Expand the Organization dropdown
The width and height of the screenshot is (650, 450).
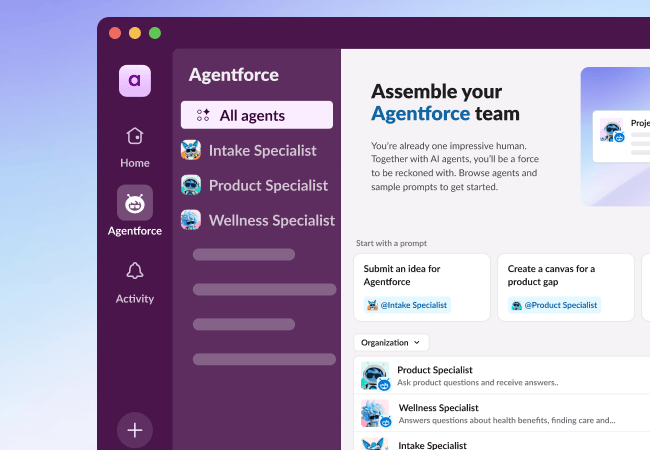(391, 342)
